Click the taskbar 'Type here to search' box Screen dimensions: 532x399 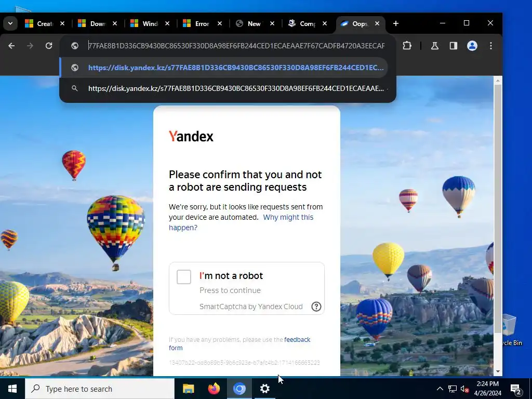100,389
